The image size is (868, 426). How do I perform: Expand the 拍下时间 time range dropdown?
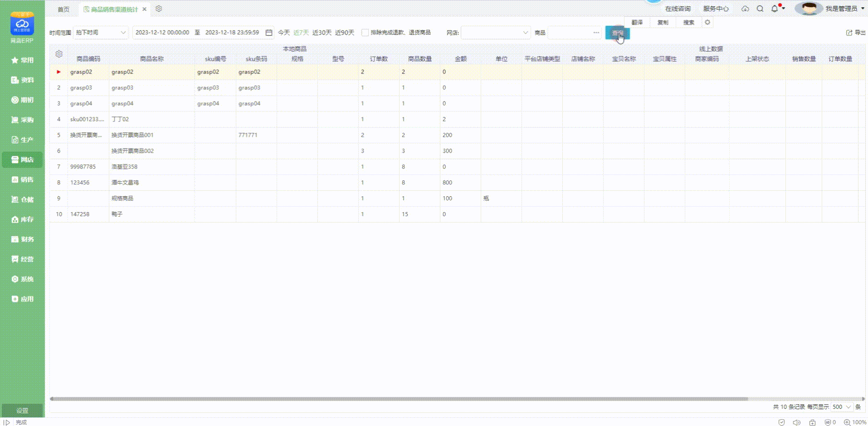click(x=101, y=33)
